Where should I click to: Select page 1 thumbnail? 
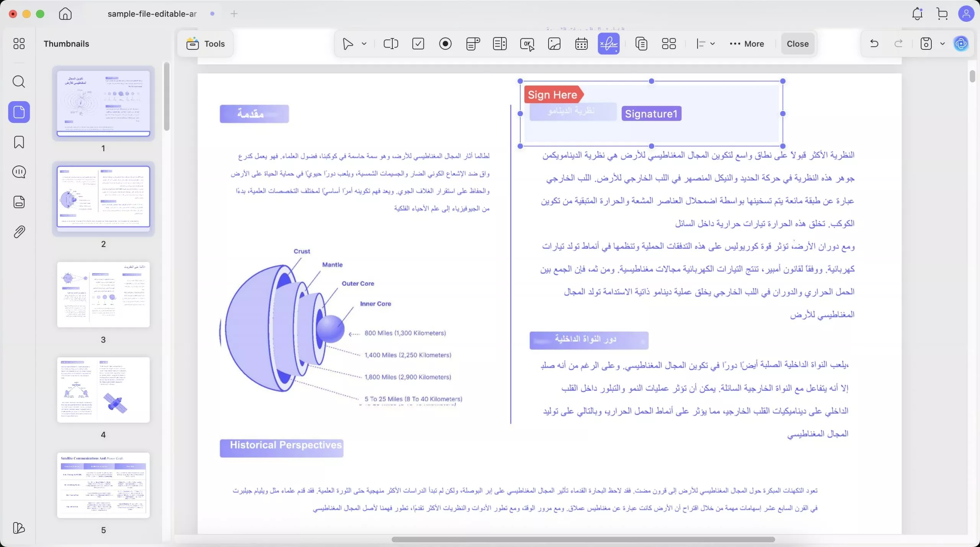click(x=103, y=103)
